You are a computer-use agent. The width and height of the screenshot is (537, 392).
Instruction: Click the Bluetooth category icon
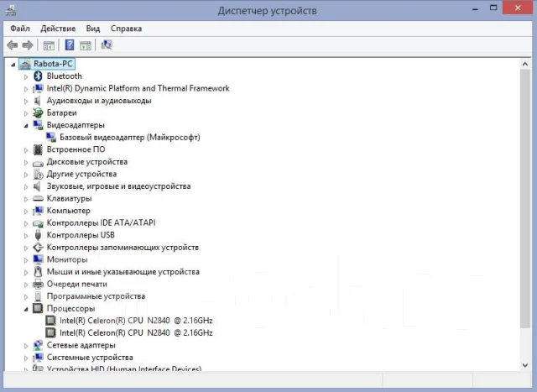tap(38, 76)
